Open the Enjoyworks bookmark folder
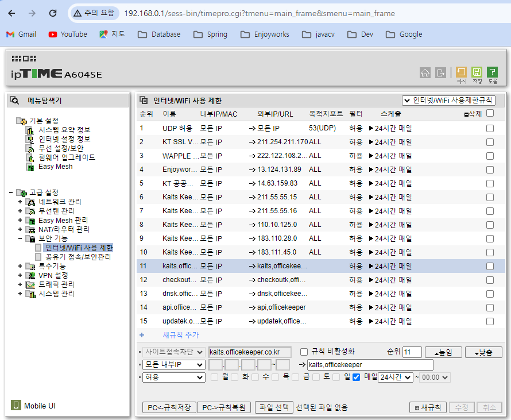 click(265, 34)
